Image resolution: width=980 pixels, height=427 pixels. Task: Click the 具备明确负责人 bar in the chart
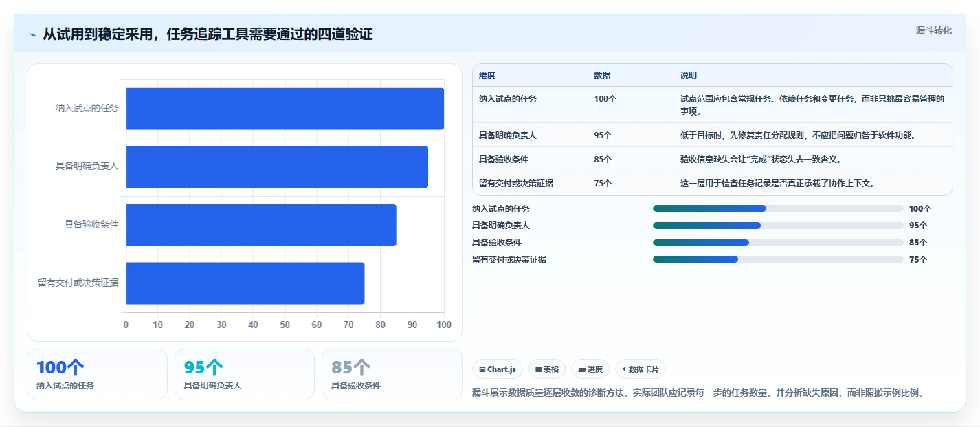tap(277, 166)
